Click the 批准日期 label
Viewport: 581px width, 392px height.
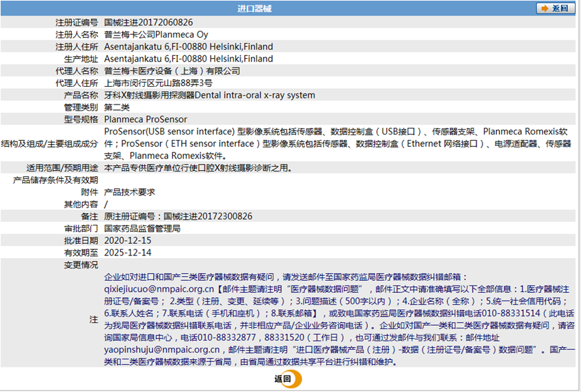point(81,240)
